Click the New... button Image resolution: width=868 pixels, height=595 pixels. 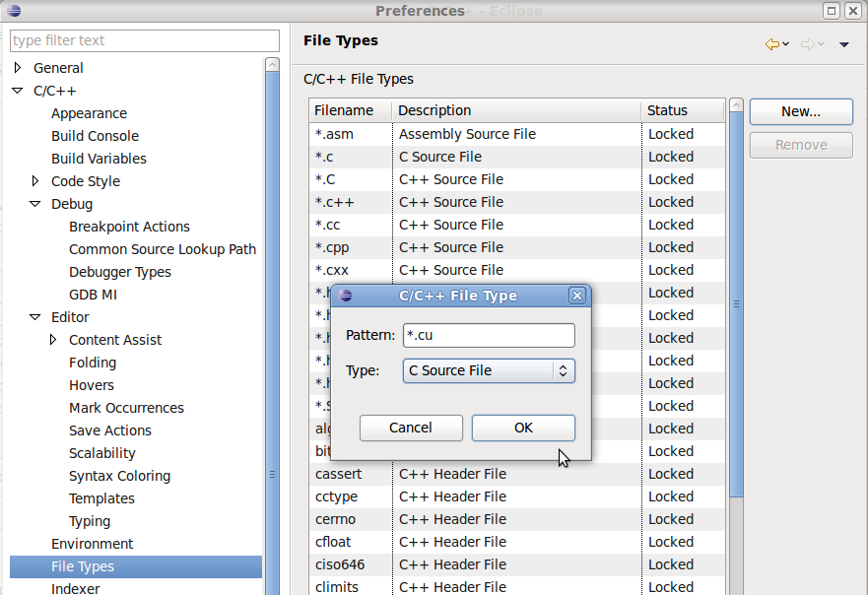pyautogui.click(x=800, y=111)
